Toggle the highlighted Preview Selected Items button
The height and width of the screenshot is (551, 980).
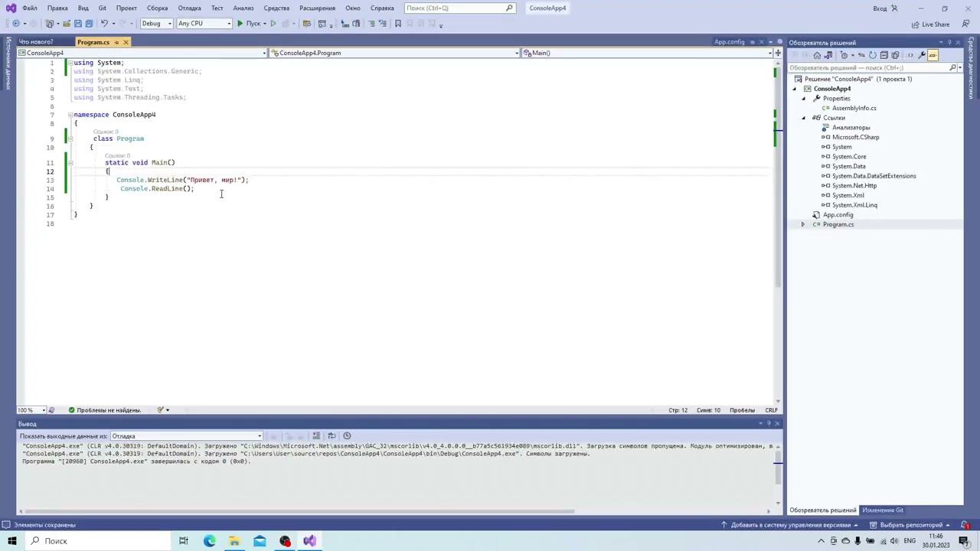point(933,55)
